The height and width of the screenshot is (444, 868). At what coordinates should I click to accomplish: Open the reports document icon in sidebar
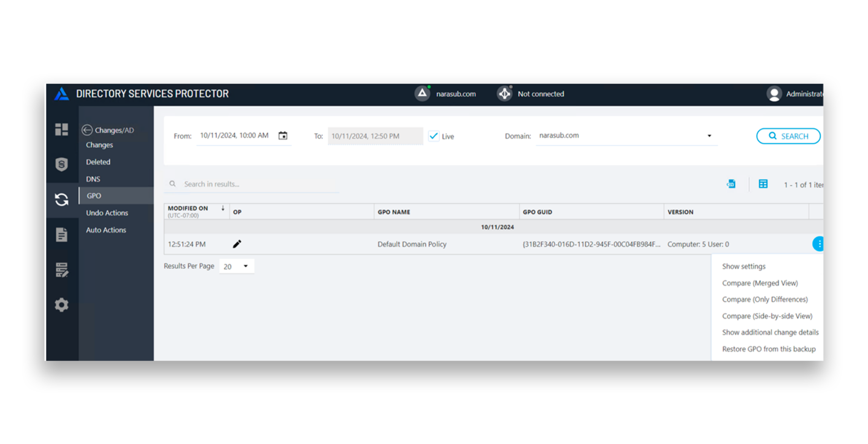pos(62,235)
